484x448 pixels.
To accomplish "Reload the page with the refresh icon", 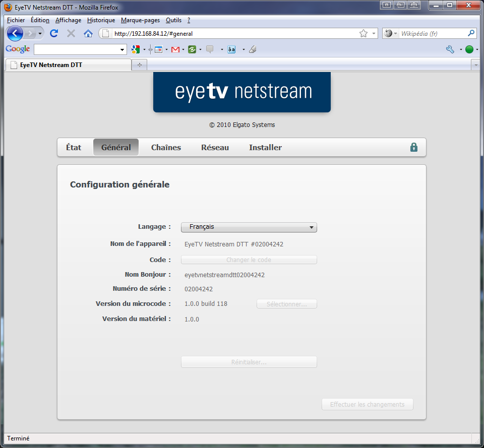I will [54, 33].
